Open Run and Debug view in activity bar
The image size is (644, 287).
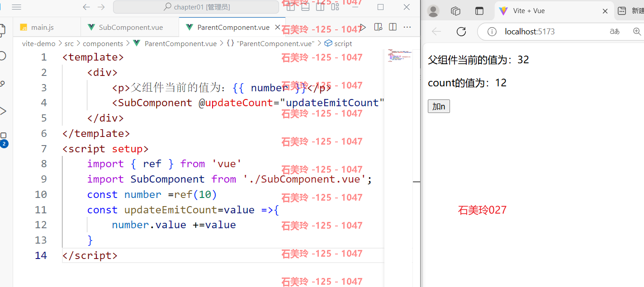(3, 111)
